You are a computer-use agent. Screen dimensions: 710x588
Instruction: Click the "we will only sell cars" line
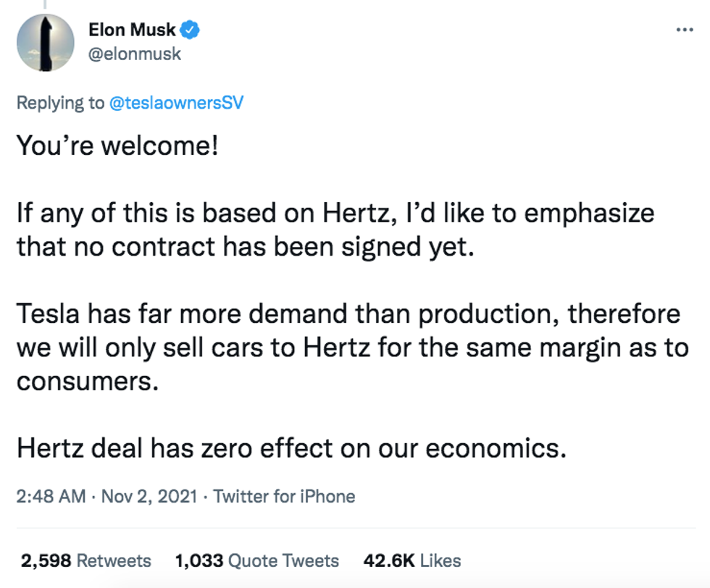click(352, 348)
